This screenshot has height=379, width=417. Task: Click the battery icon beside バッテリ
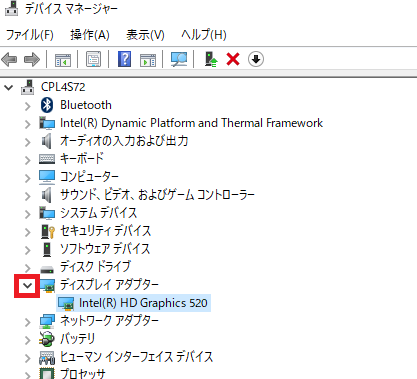click(x=47, y=339)
